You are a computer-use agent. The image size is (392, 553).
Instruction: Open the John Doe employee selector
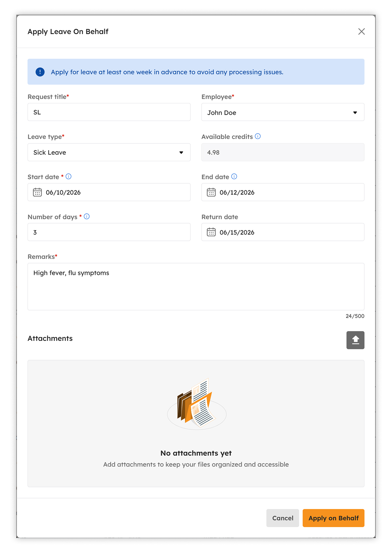coord(283,112)
